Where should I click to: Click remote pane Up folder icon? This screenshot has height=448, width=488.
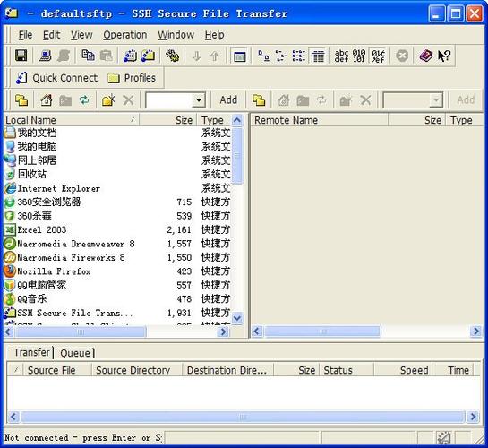pos(259,100)
